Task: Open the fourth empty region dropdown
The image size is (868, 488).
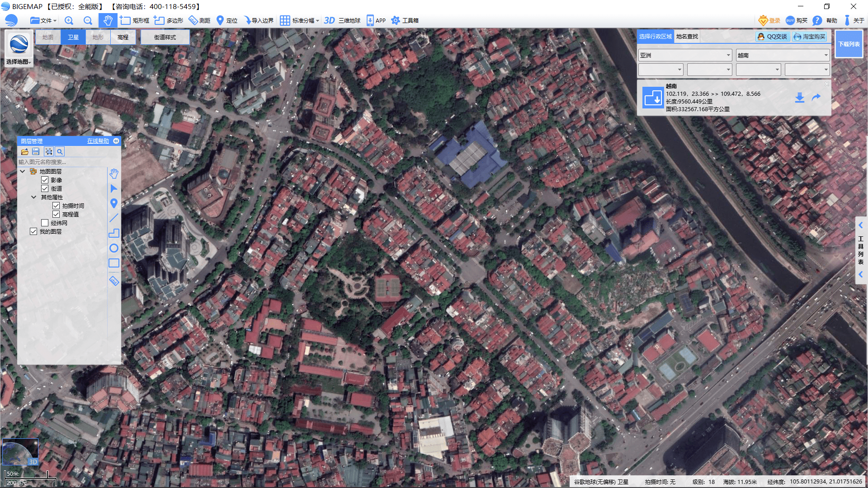Action: [x=807, y=70]
